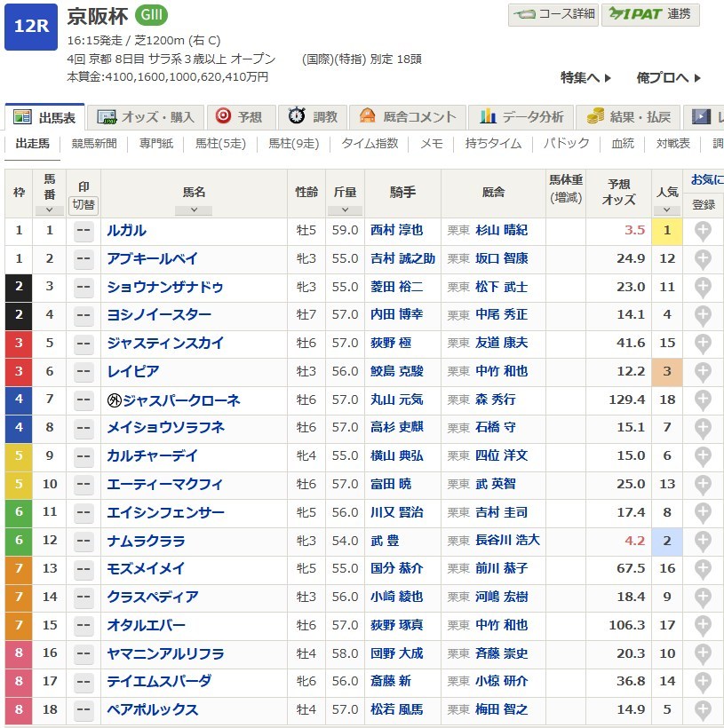The height and width of the screenshot is (728, 724).
Task: Add ルガル to favorites with plus icon
Action: [703, 231]
